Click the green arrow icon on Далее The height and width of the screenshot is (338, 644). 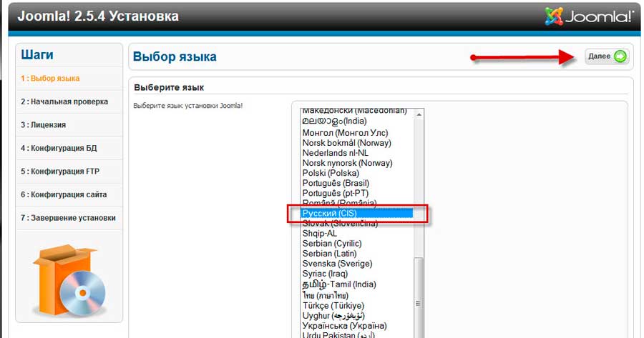pyautogui.click(x=620, y=56)
